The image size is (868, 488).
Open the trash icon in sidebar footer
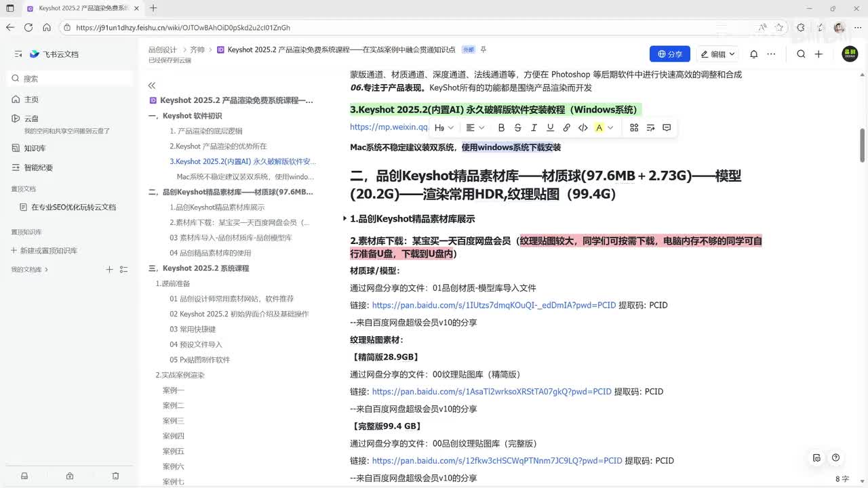pos(115,476)
